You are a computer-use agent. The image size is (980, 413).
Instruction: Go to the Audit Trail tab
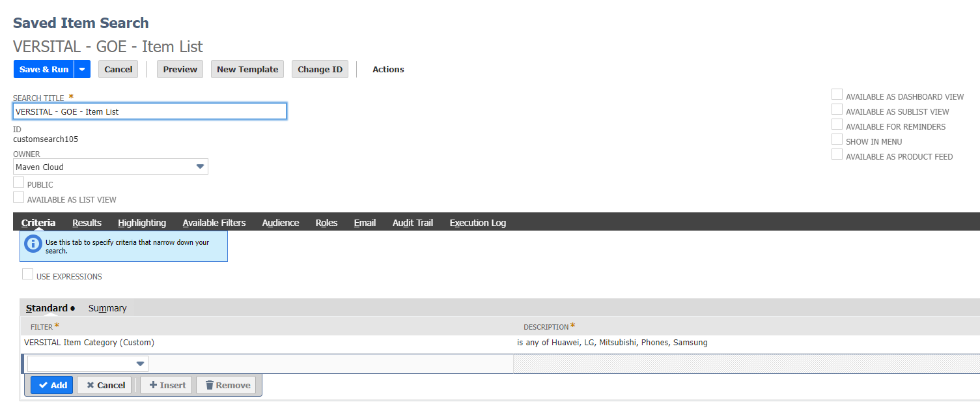412,223
